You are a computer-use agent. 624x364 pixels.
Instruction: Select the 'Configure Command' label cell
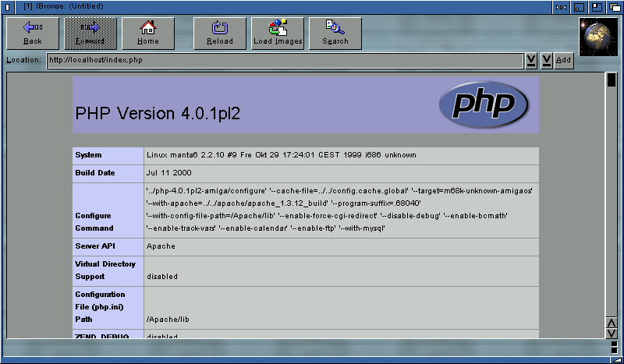coord(108,210)
